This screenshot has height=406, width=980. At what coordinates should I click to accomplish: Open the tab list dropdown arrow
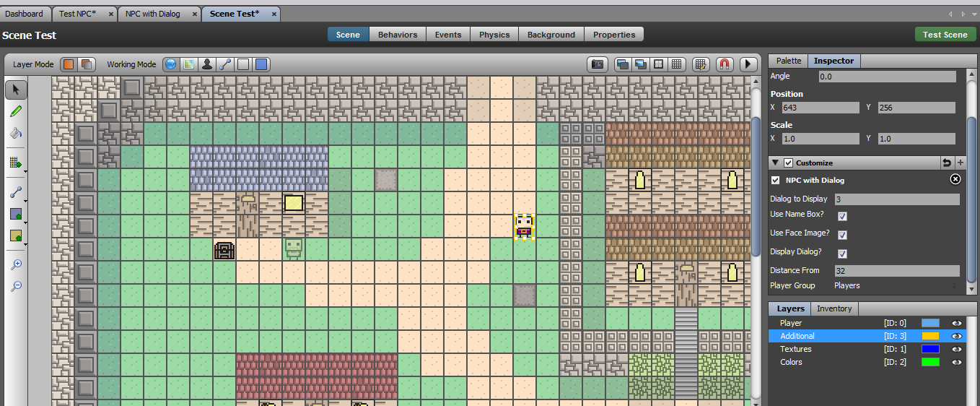pyautogui.click(x=974, y=14)
